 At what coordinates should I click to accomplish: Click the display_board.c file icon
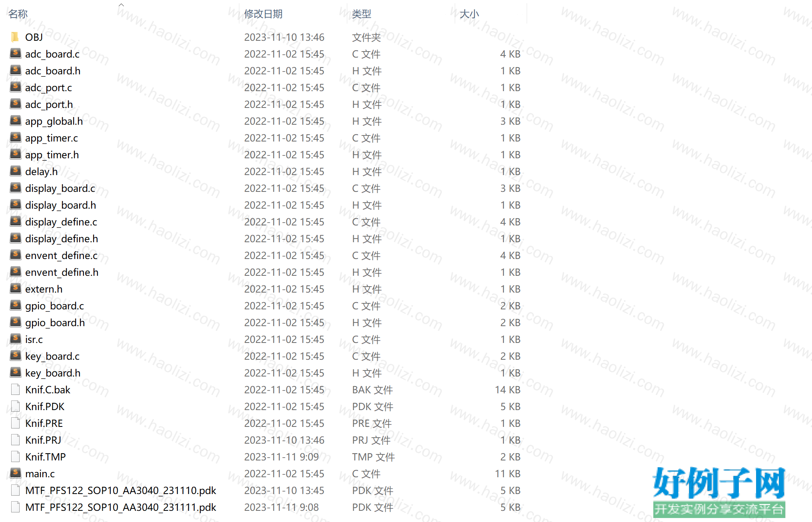tap(15, 187)
